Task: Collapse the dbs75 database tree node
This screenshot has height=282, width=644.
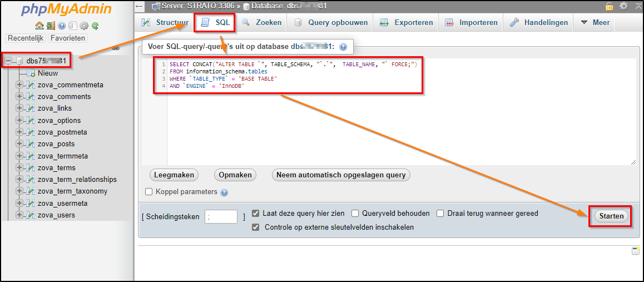Action: pos(8,61)
